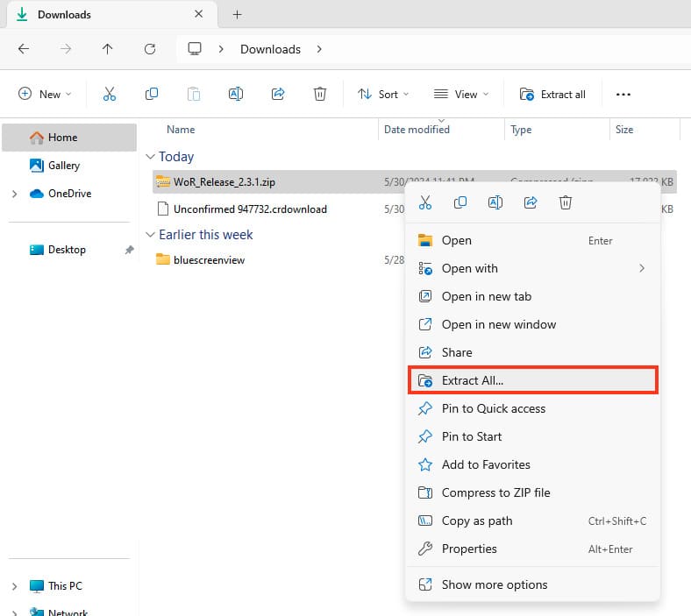
Task: Click the Rename icon in the context menu
Action: click(x=495, y=202)
